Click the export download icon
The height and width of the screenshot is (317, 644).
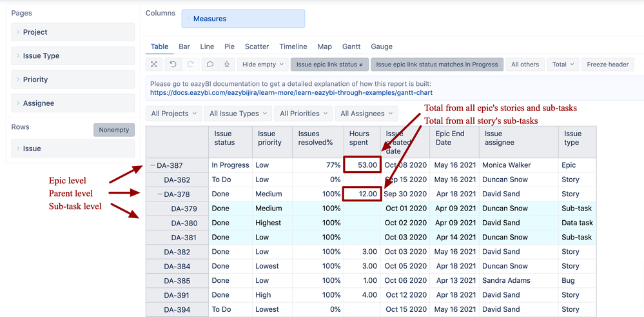click(x=227, y=65)
